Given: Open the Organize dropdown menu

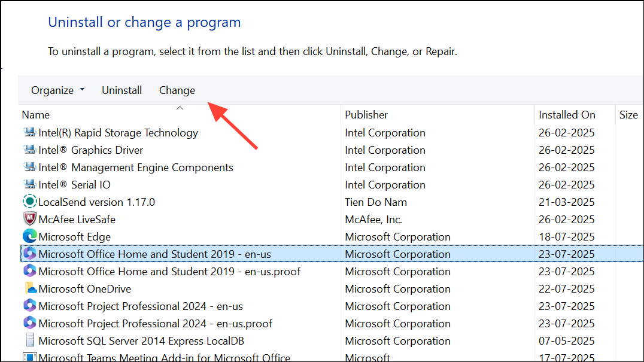Looking at the screenshot, I should click(57, 90).
